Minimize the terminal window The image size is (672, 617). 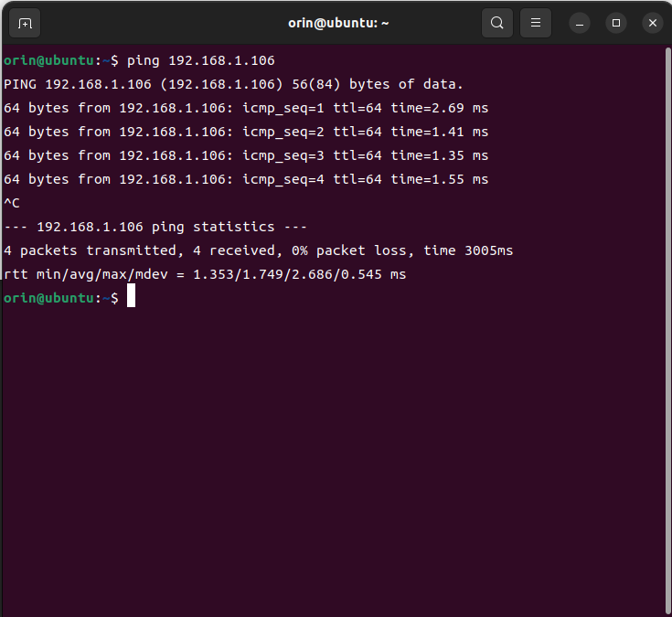pyautogui.click(x=580, y=23)
